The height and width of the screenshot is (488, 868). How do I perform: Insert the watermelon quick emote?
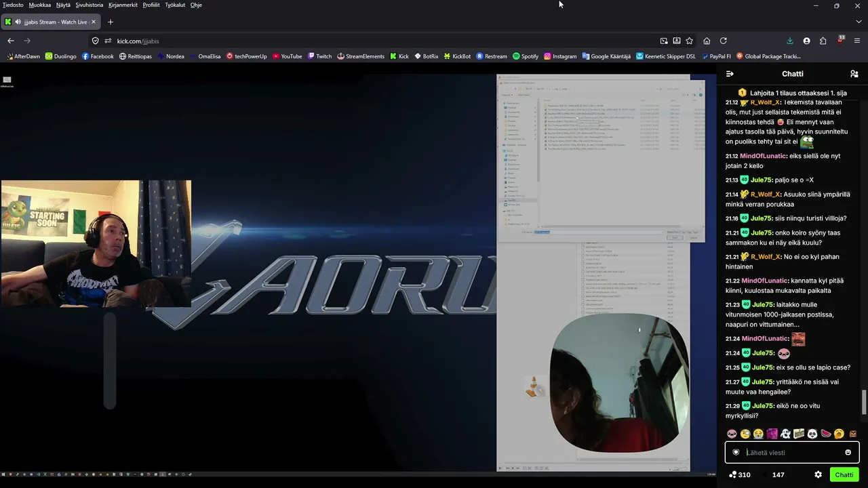[x=826, y=434]
